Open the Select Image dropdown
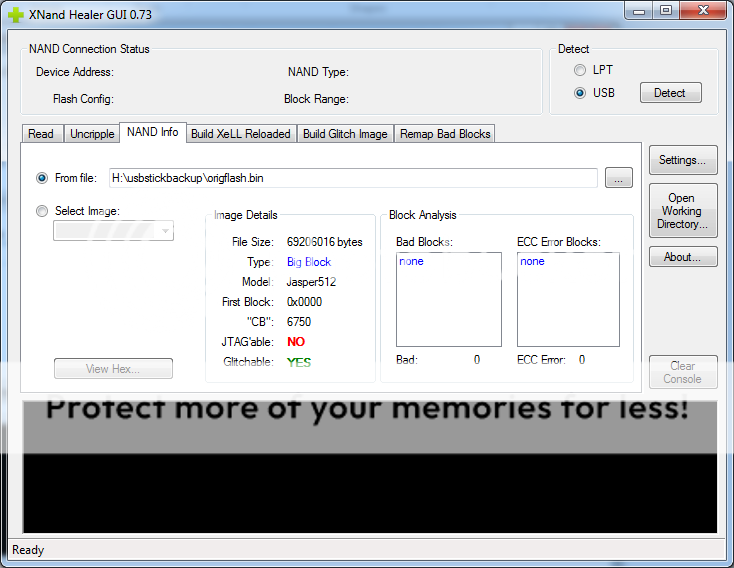Screen dimensions: 734x568 [114, 231]
